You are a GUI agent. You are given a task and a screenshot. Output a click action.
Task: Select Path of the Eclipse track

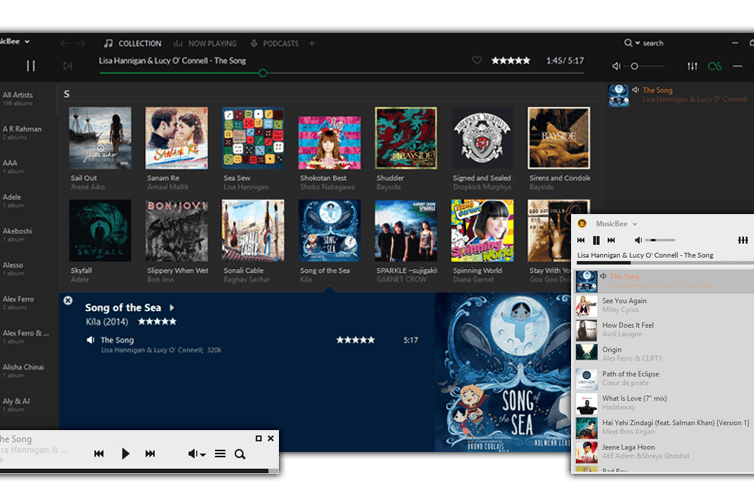[665, 378]
